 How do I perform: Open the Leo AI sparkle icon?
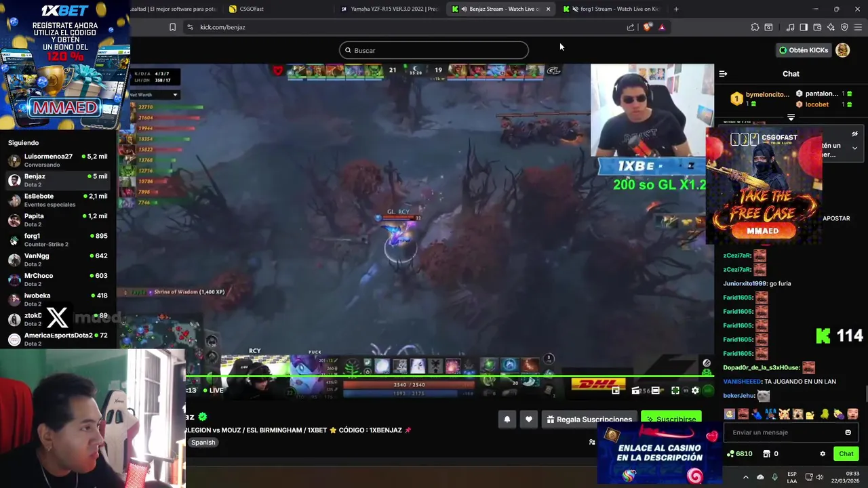[x=831, y=27]
